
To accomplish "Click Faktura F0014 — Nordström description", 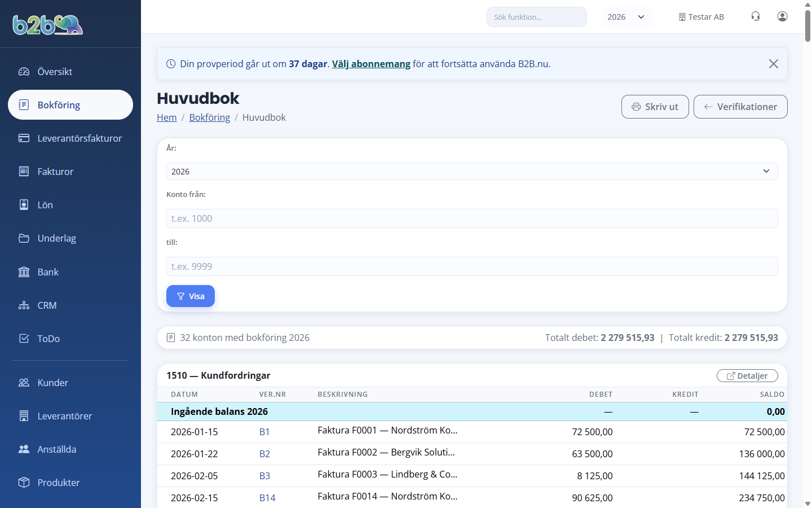I will (x=387, y=496).
